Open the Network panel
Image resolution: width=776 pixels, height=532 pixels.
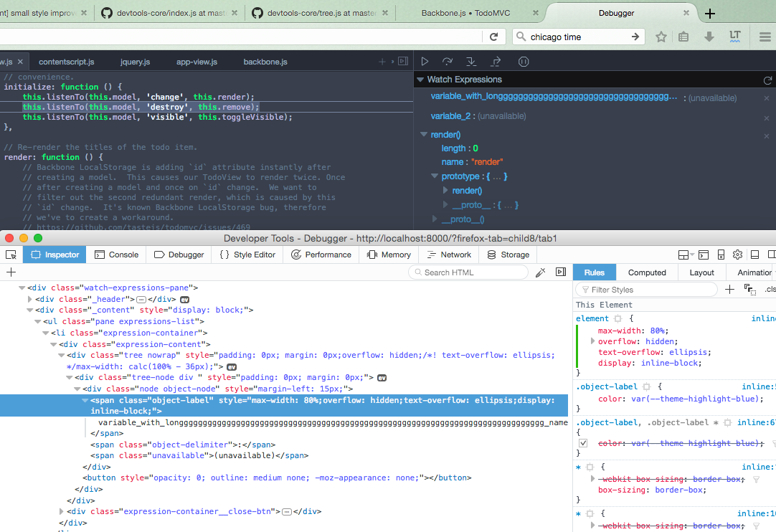click(449, 255)
